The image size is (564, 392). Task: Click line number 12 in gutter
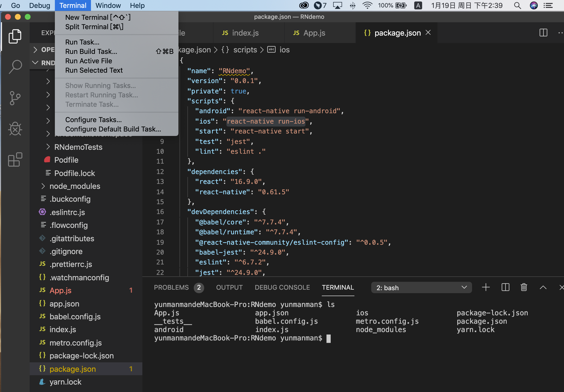[160, 172]
